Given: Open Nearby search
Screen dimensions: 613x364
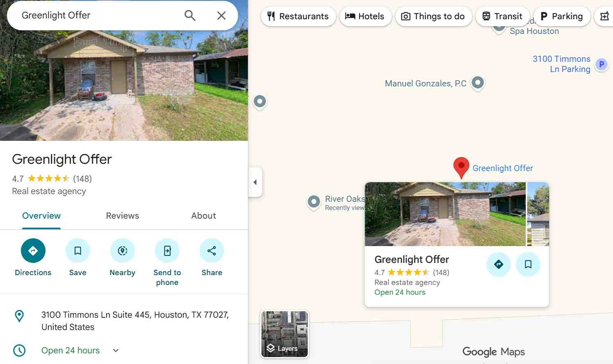Looking at the screenshot, I should [x=122, y=251].
